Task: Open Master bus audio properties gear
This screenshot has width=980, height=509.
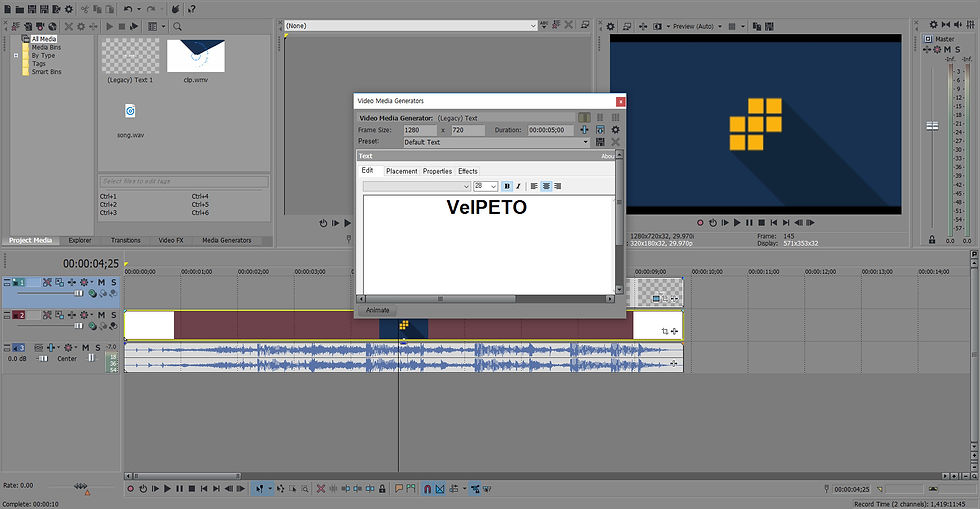Action: [x=933, y=24]
